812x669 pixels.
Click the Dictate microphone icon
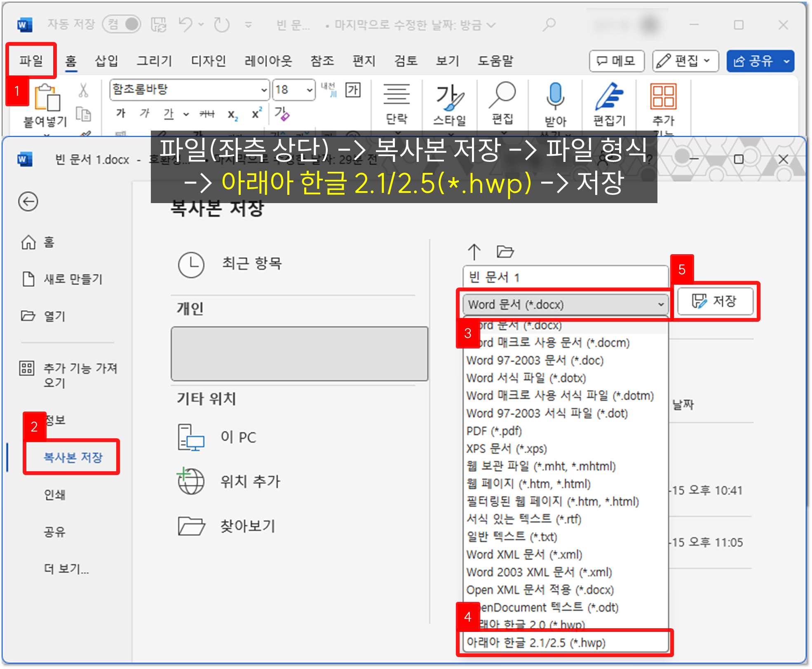[555, 96]
